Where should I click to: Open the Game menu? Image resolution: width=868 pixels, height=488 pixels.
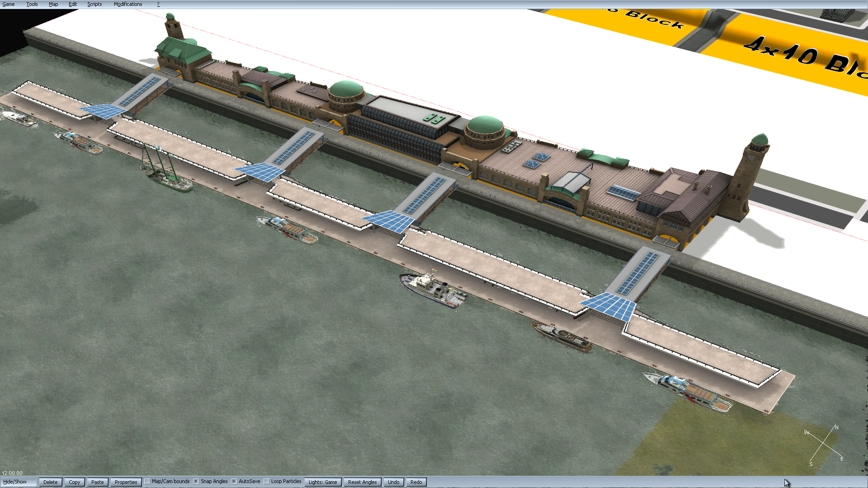point(9,4)
